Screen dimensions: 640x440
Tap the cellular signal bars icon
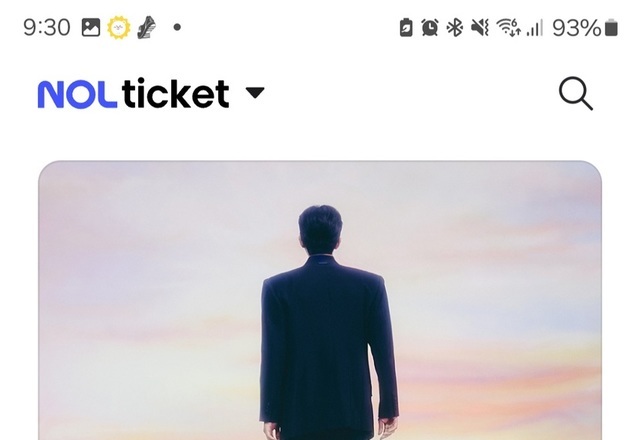[x=535, y=28]
